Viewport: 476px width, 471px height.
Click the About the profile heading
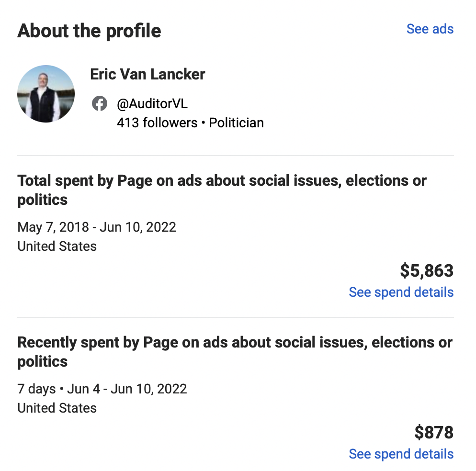tap(89, 31)
